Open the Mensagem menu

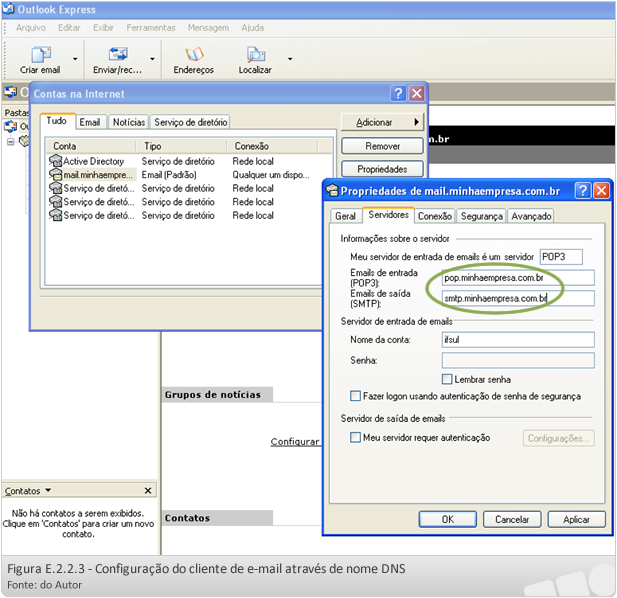tap(208, 28)
